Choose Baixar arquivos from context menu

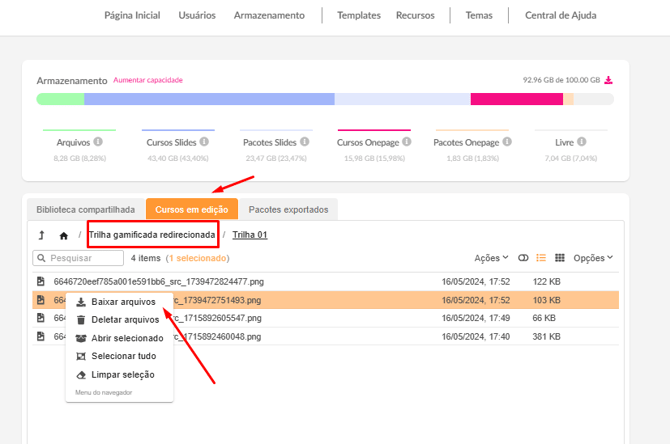click(x=123, y=301)
